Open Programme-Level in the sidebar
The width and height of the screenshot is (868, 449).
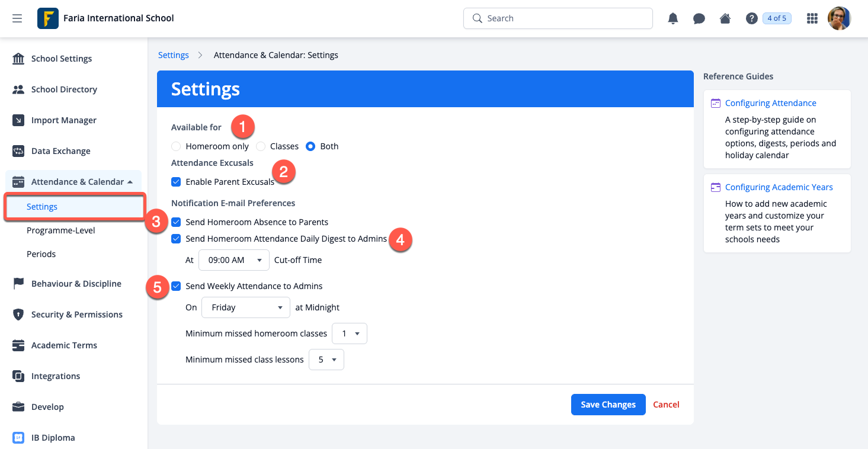coord(60,230)
